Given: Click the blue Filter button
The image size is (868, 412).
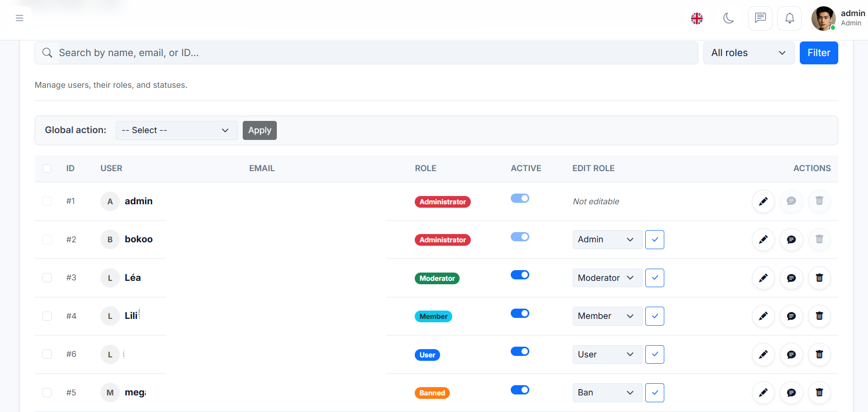Looking at the screenshot, I should 819,53.
